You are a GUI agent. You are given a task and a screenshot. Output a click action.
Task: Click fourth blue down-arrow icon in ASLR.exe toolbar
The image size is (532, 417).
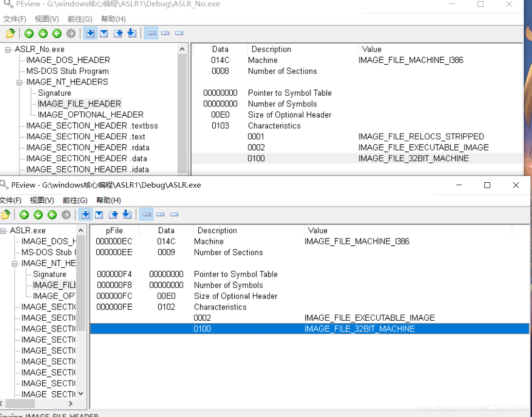(x=127, y=214)
